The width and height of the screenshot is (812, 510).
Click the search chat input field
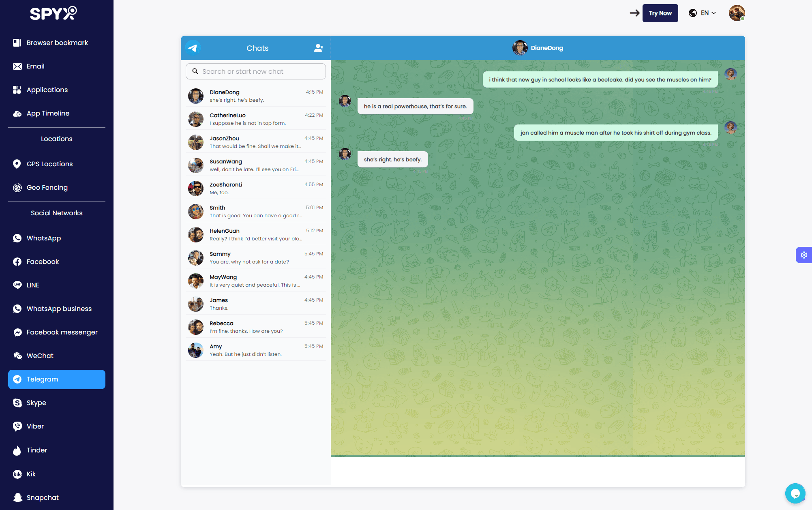coord(255,71)
